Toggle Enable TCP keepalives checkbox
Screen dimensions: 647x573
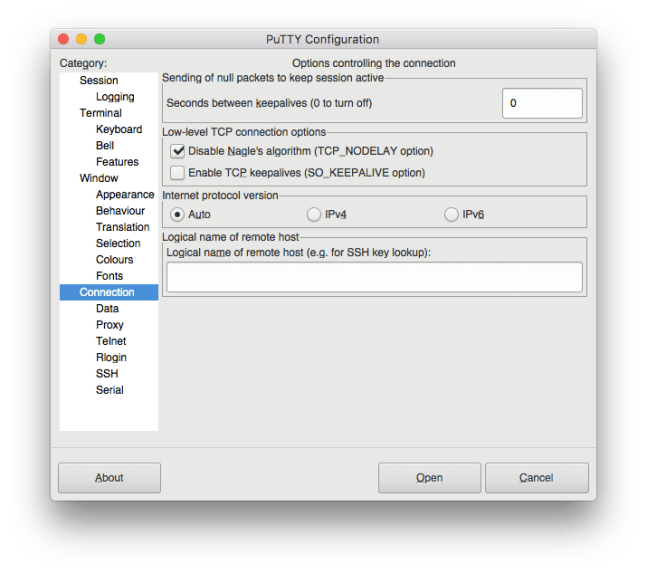179,173
